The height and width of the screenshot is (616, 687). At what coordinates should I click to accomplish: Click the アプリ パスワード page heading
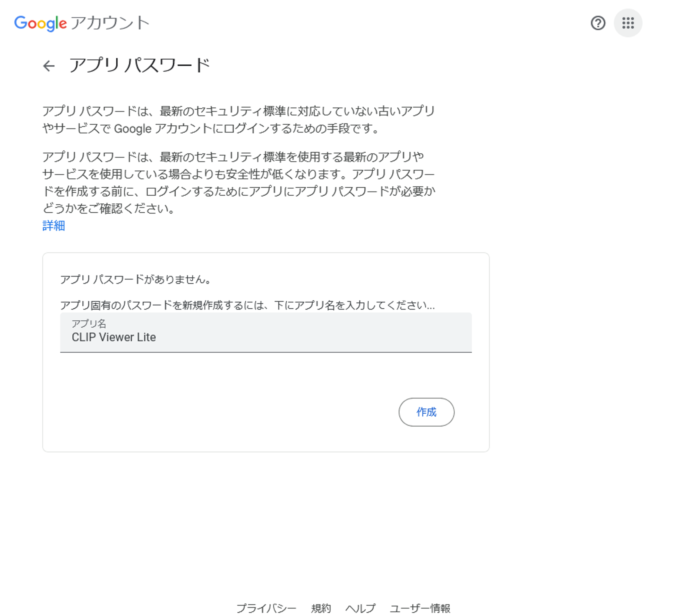pos(140,65)
